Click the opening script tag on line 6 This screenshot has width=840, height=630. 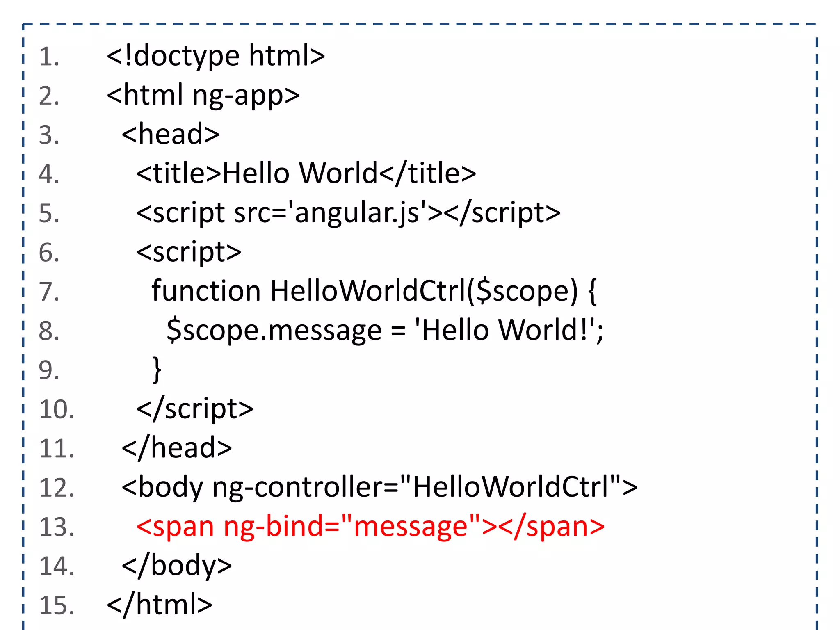coord(189,252)
